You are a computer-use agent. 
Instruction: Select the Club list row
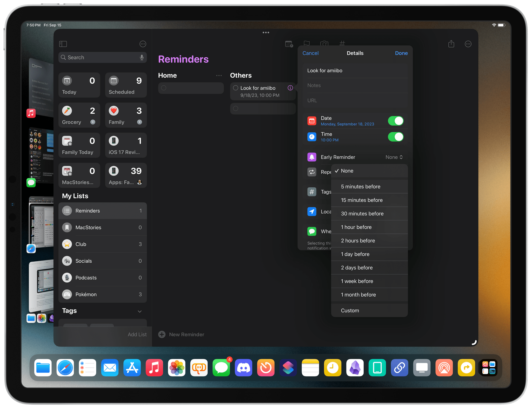point(102,244)
